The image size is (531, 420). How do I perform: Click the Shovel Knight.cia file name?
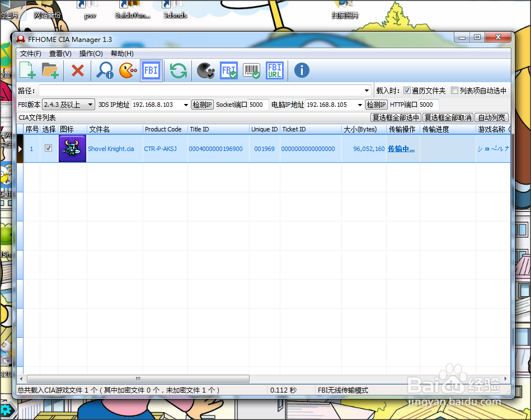click(x=111, y=149)
